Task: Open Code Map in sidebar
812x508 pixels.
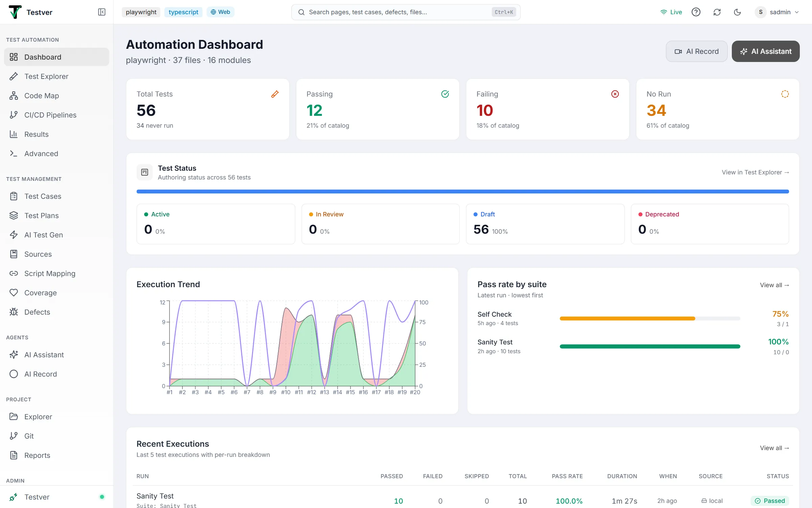Action: (57, 96)
